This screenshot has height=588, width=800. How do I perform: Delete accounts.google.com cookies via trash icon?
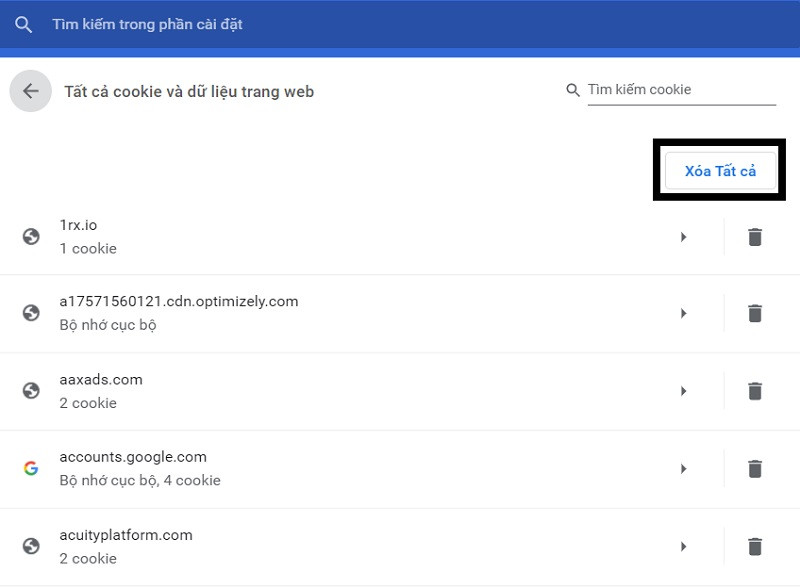[755, 468]
